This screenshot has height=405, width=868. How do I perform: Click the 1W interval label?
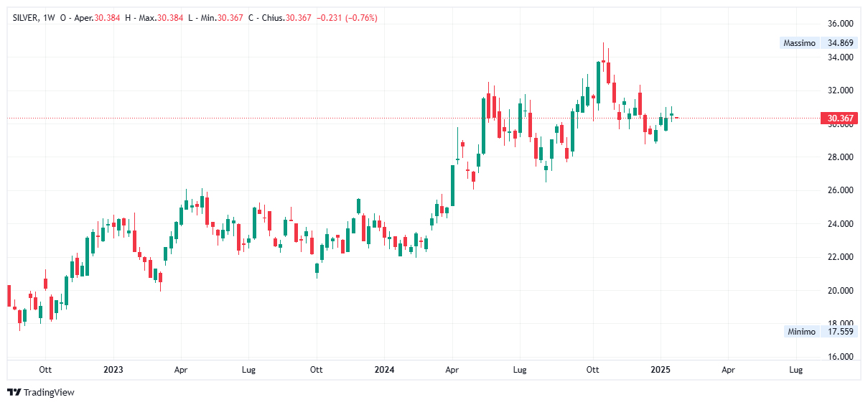coord(50,18)
